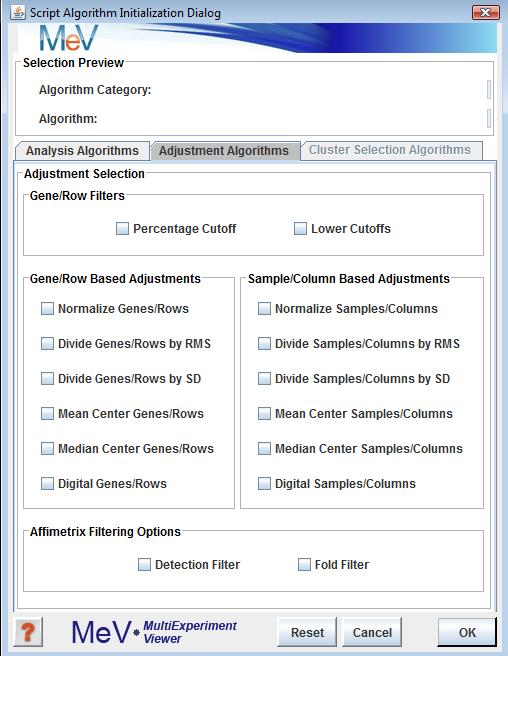Select Mean Center Genes/Rows checkbox
The image size is (508, 704).
pos(47,414)
